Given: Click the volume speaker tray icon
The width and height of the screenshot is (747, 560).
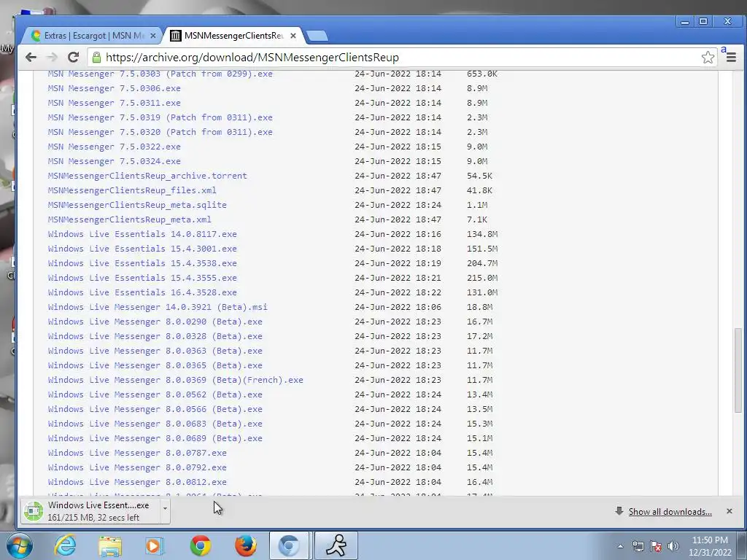Looking at the screenshot, I should coord(673,546).
